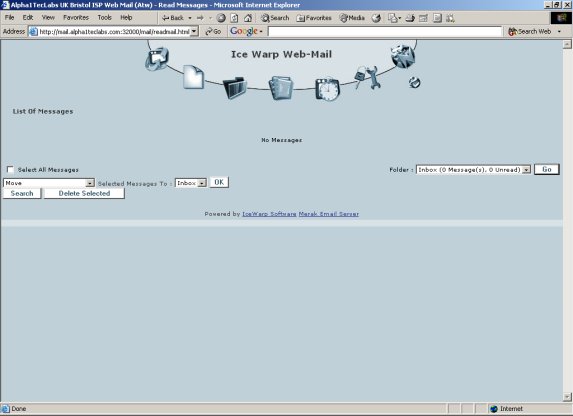Viewport: 573px width, 416px height.
Task: Click the Search button below the Move dropdown
Action: [22, 193]
